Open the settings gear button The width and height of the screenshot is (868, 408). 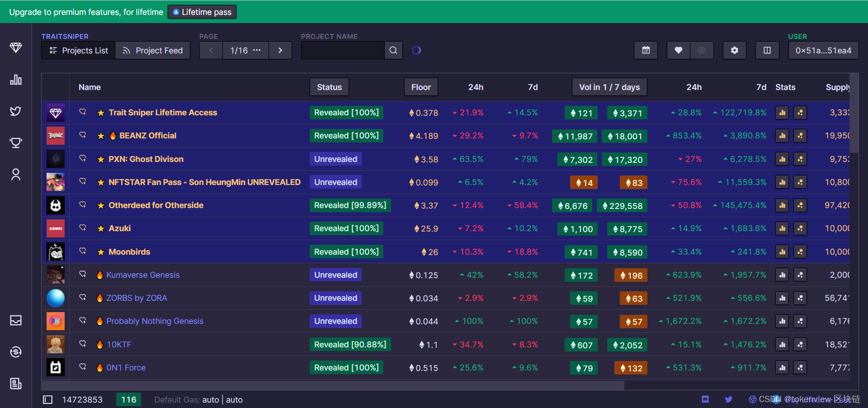tap(735, 50)
